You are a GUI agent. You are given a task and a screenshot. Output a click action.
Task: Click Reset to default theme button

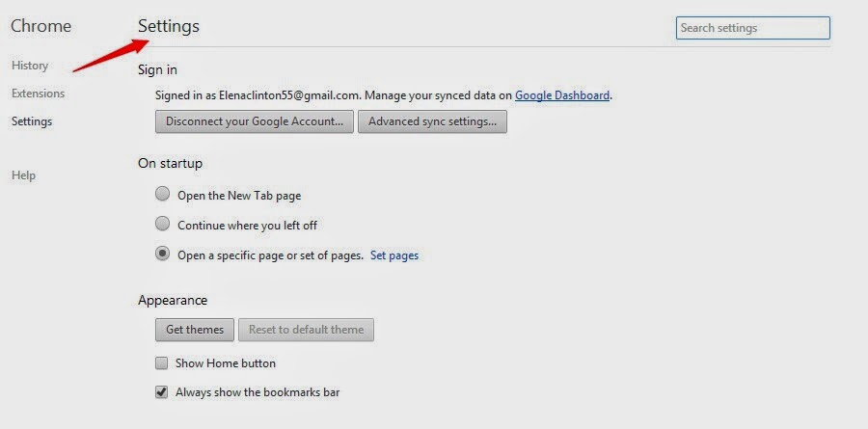click(306, 330)
